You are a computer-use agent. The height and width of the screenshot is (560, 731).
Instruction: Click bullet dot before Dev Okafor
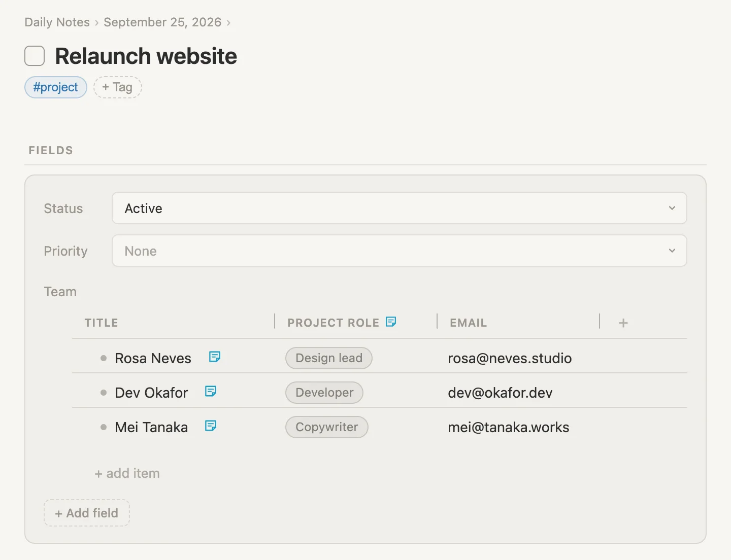(104, 393)
